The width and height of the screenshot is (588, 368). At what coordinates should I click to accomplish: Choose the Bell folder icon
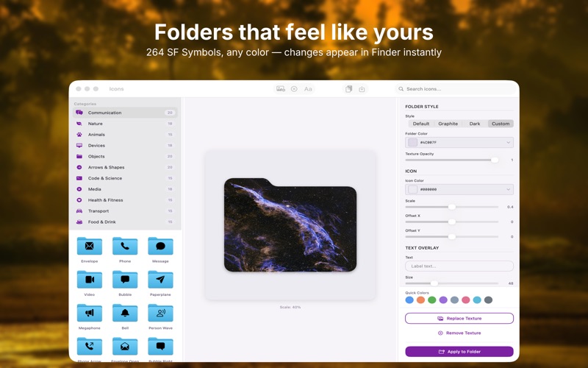[125, 313]
